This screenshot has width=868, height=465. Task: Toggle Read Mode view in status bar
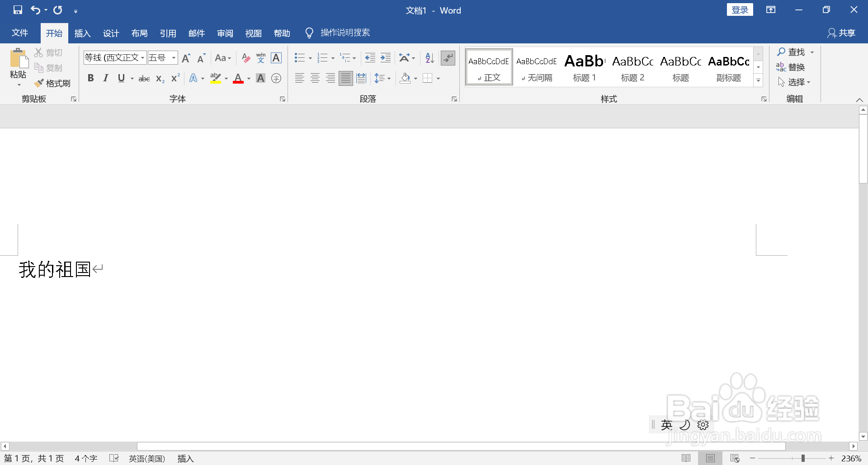tap(686, 458)
